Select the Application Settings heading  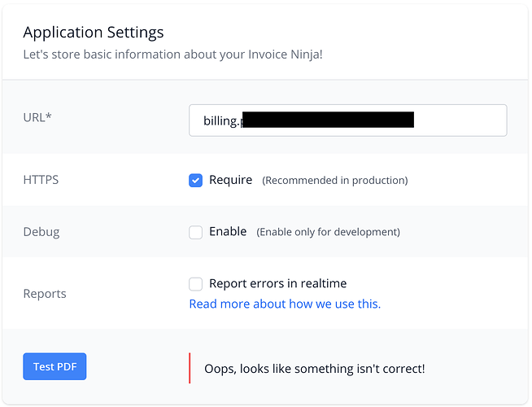94,33
